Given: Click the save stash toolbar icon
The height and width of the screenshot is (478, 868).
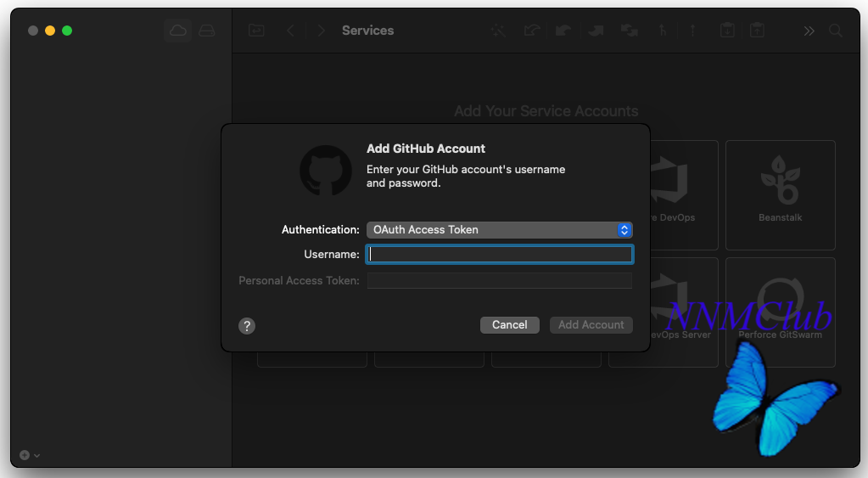Looking at the screenshot, I should [x=727, y=31].
